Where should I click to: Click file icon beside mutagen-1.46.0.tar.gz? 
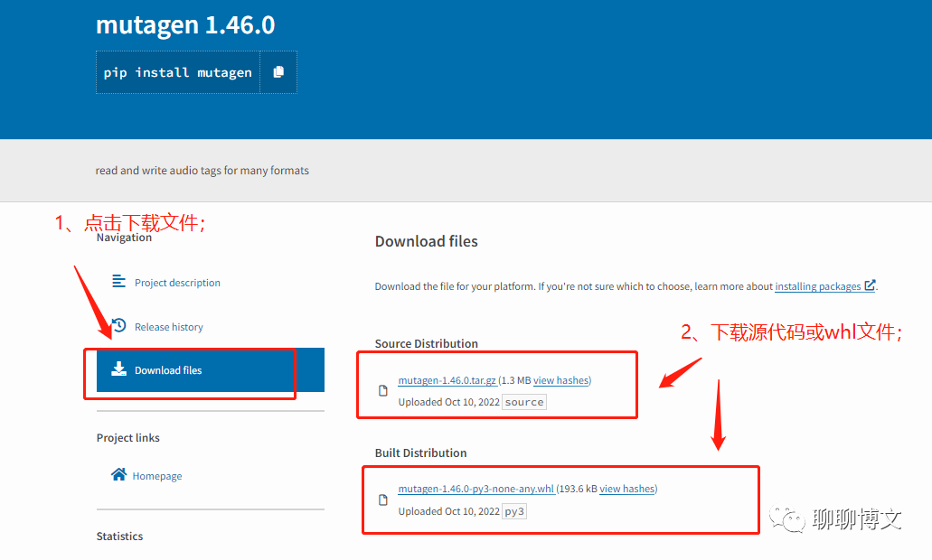coord(383,391)
